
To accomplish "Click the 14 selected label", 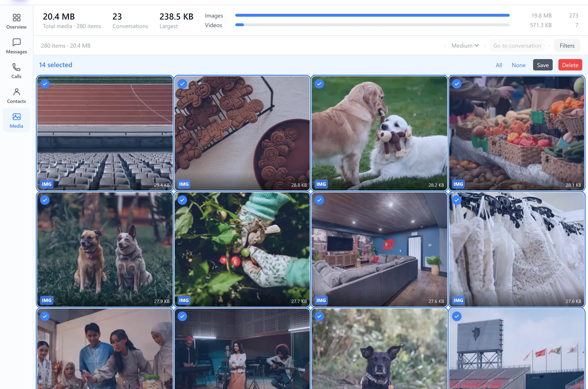I will (x=55, y=65).
